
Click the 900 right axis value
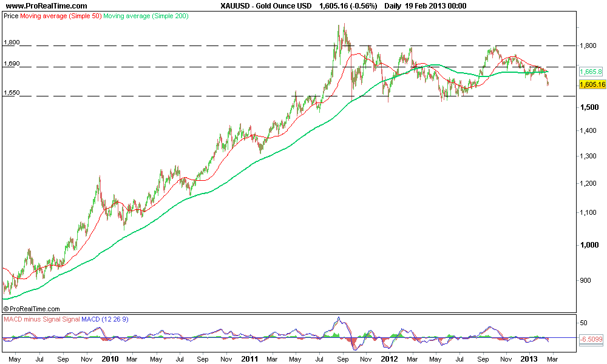click(585, 280)
